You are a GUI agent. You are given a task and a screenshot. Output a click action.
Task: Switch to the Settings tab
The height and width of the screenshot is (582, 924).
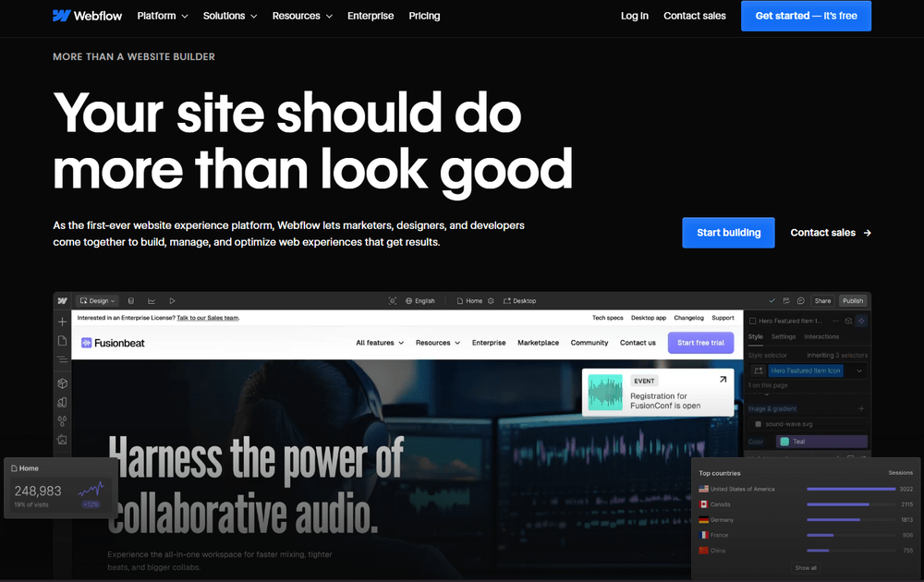784,336
